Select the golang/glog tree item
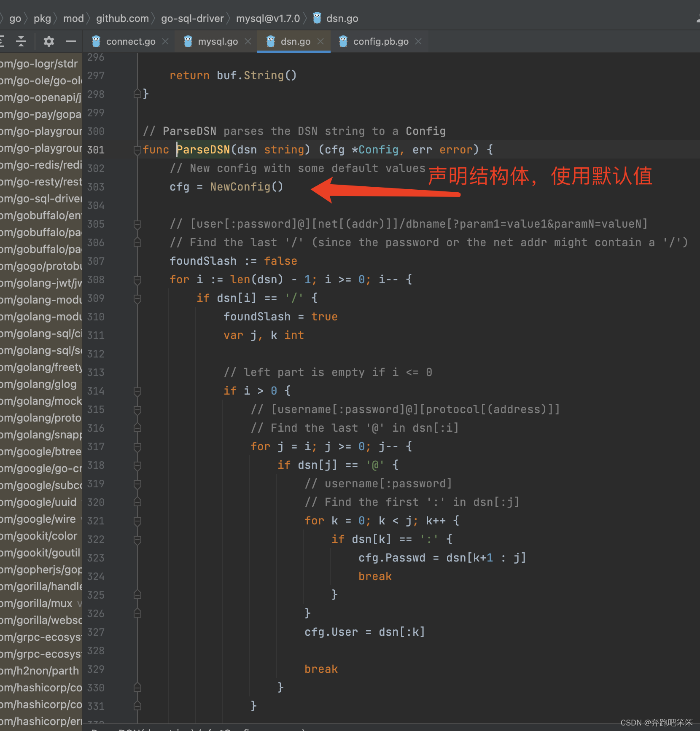The width and height of the screenshot is (700, 731). (40, 384)
